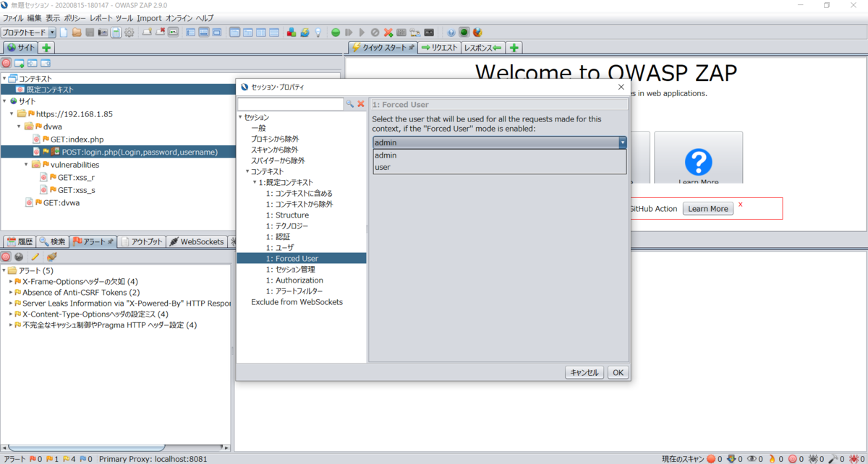The width and height of the screenshot is (868, 464).
Task: Click the red sun scan icon in status bar
Action: (710, 459)
